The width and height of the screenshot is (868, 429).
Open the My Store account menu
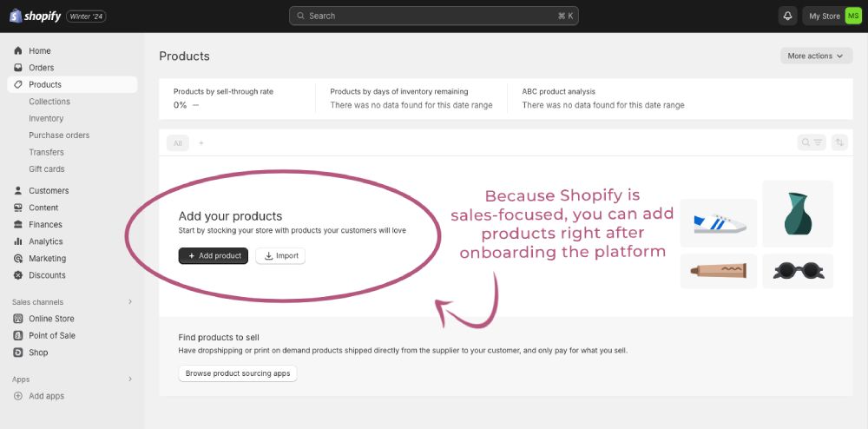coord(832,16)
